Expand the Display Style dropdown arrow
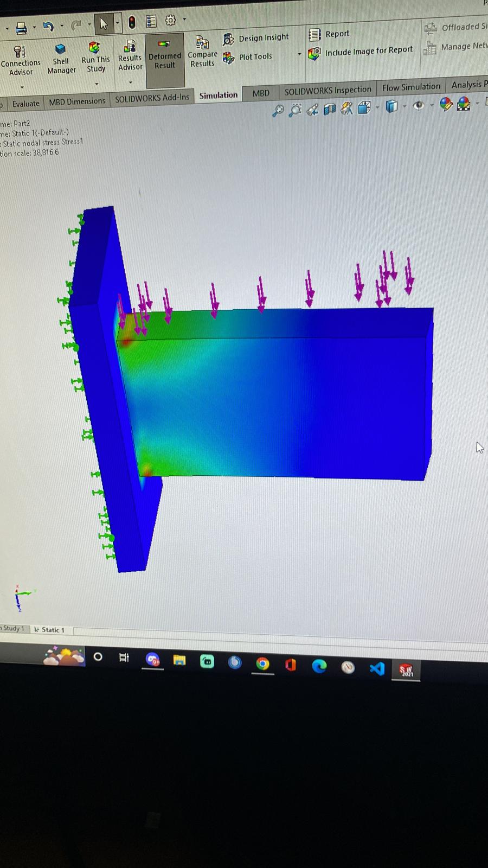 [x=404, y=106]
